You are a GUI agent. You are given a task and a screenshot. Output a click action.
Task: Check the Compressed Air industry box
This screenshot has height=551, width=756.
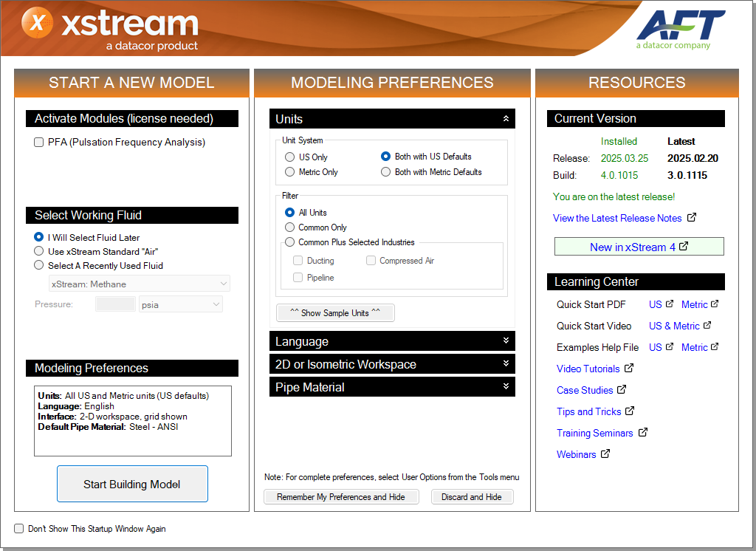pos(371,261)
